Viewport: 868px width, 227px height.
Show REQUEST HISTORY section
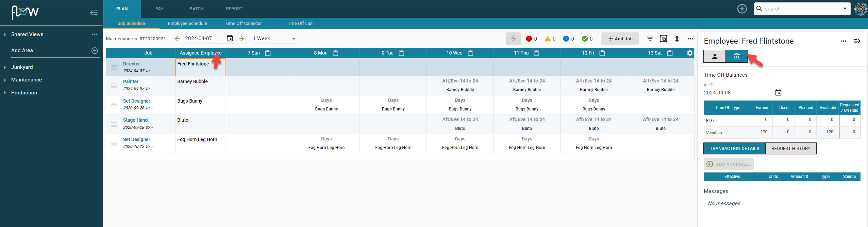coord(791,149)
